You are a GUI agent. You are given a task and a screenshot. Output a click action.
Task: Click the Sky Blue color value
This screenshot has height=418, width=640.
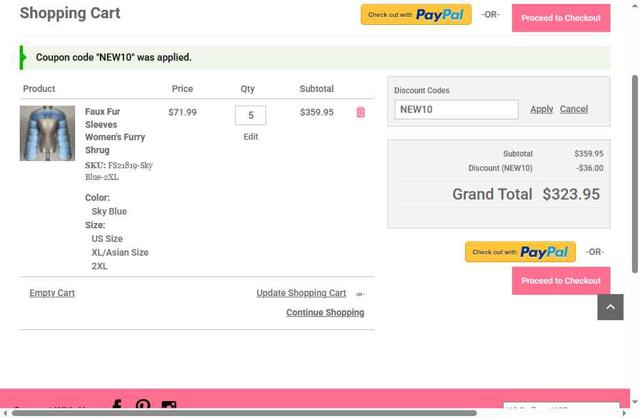click(x=109, y=211)
